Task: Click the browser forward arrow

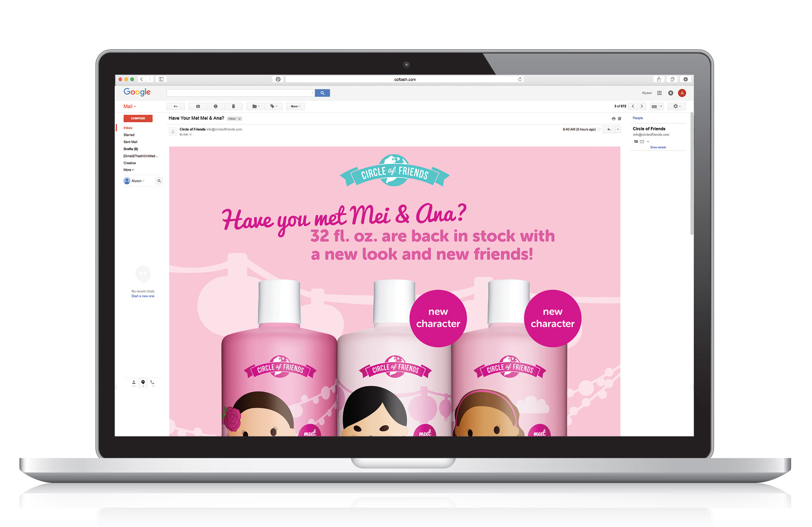Action: point(150,79)
